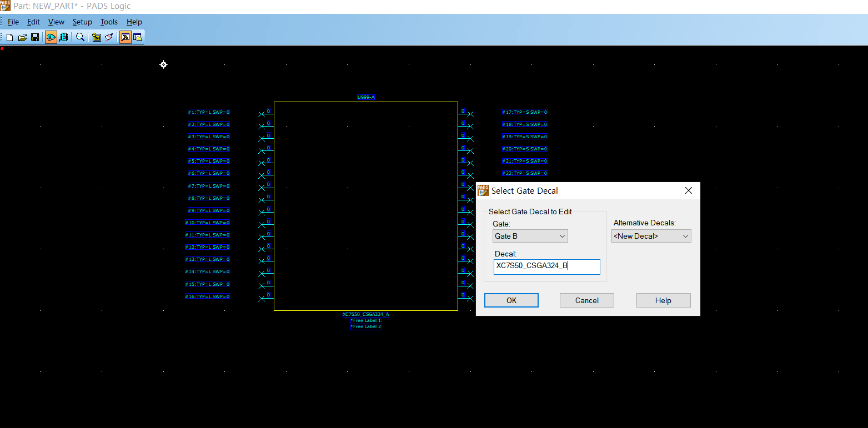
Task: Select the Free Label 1 text
Action: point(366,320)
